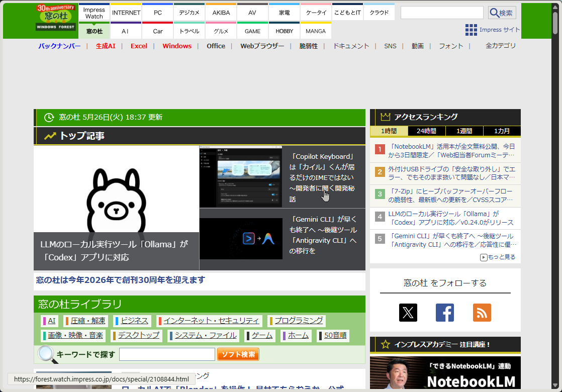This screenshot has height=392, width=562.
Task: Open the Webブラウザー category link
Action: (262, 46)
